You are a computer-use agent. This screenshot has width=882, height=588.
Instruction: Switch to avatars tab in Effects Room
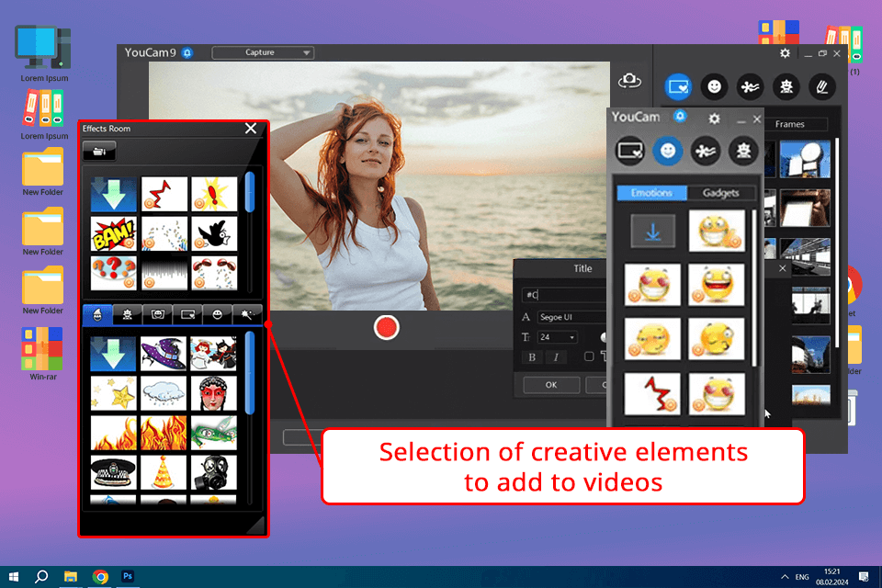127,314
